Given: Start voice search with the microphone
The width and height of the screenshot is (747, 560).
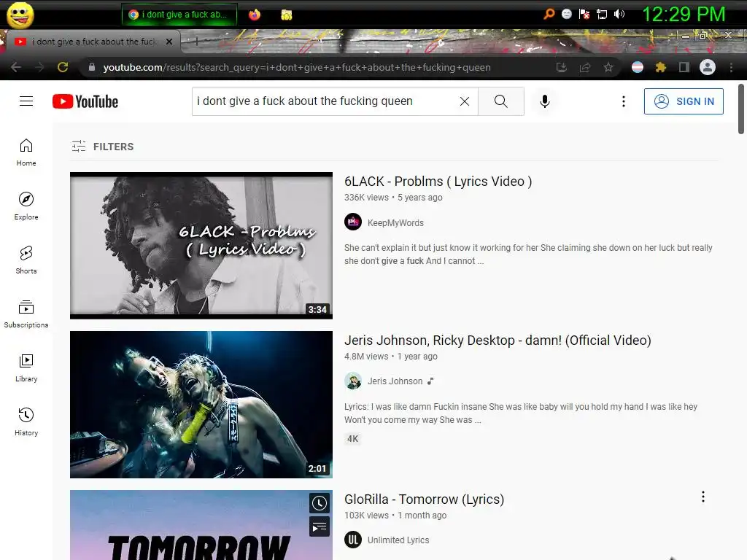Looking at the screenshot, I should click(x=544, y=101).
